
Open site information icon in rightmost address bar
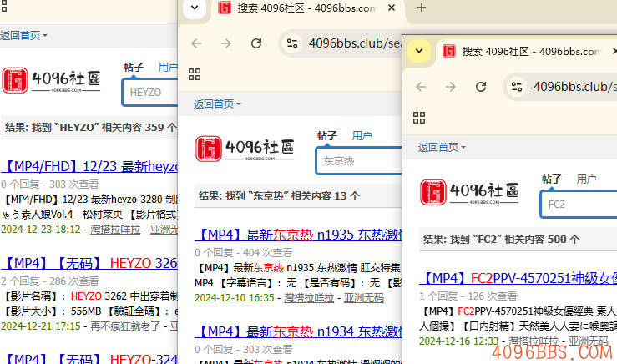[517, 87]
